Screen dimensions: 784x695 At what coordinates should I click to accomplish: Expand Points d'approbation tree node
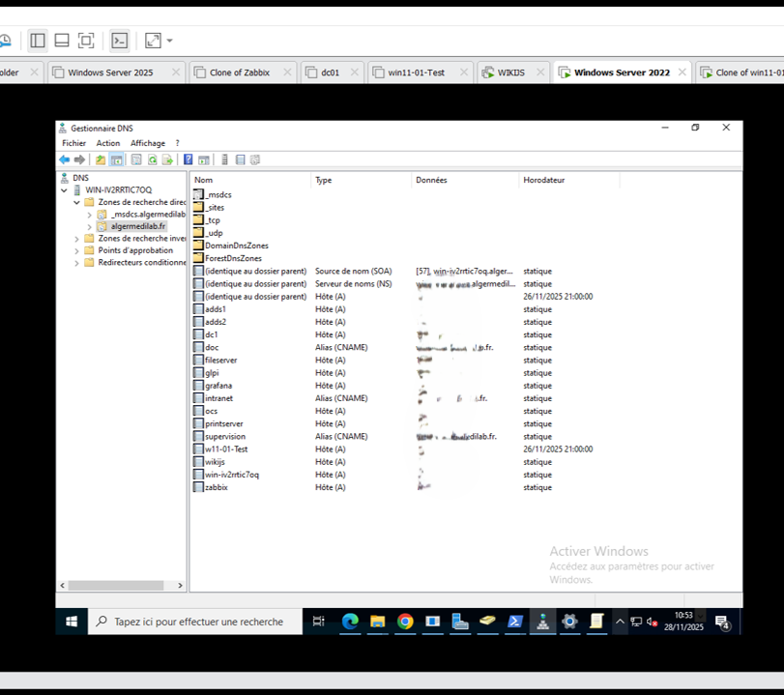point(77,250)
